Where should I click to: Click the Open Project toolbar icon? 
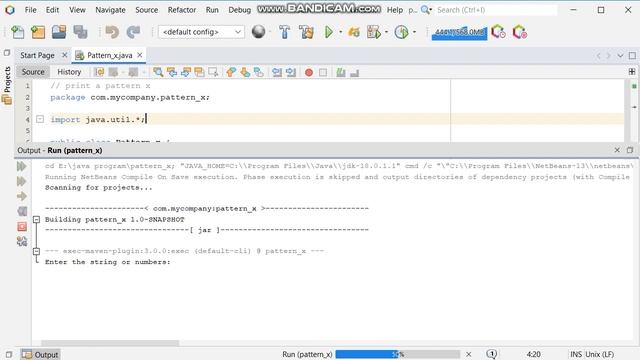(x=59, y=32)
